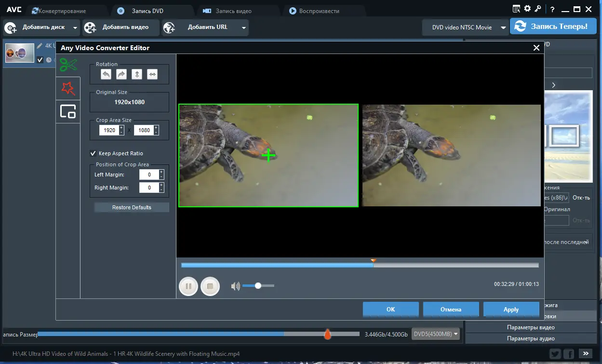
Task: Open the trim tab with scissors icon
Action: 68,65
